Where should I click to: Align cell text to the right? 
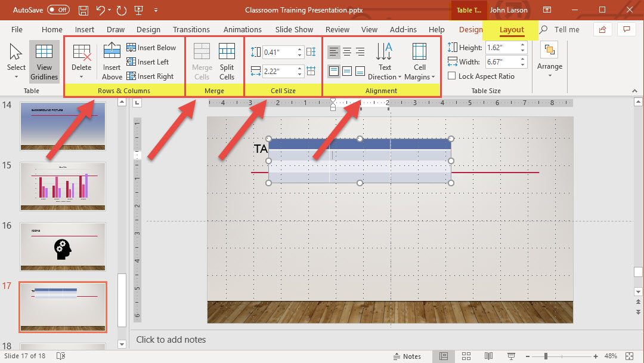click(x=360, y=53)
